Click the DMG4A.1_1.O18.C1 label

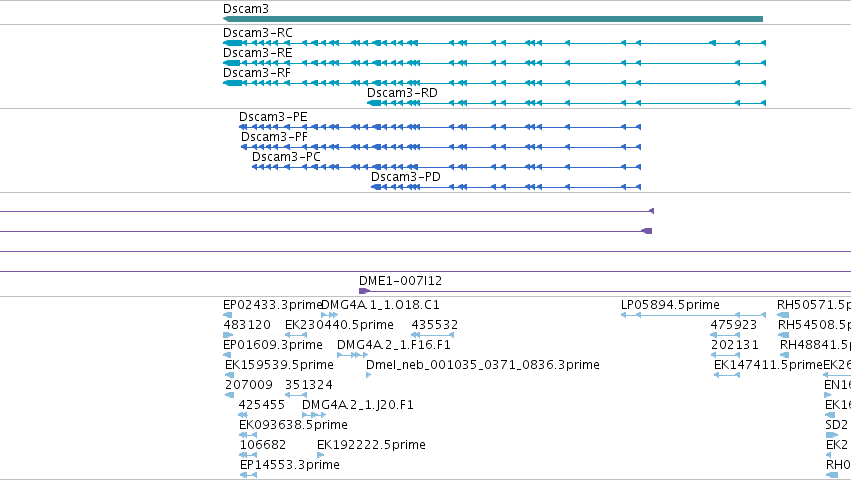380,305
